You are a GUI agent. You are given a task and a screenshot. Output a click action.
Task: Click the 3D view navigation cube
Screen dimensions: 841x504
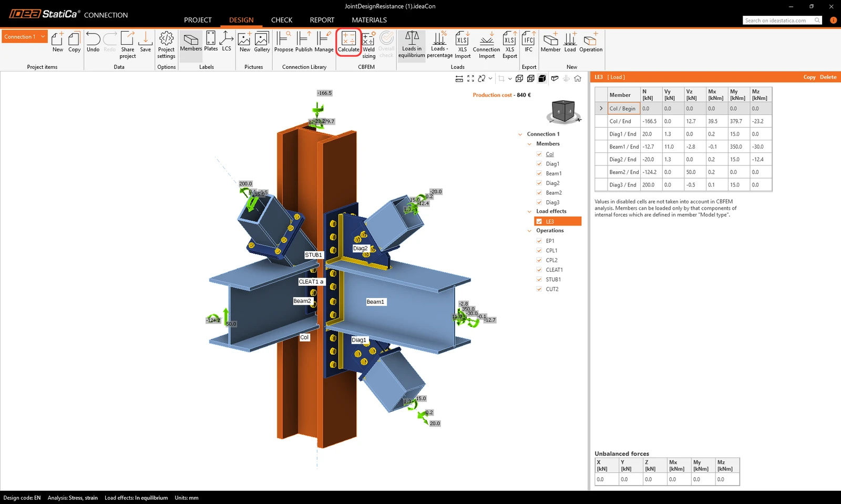coord(563,111)
